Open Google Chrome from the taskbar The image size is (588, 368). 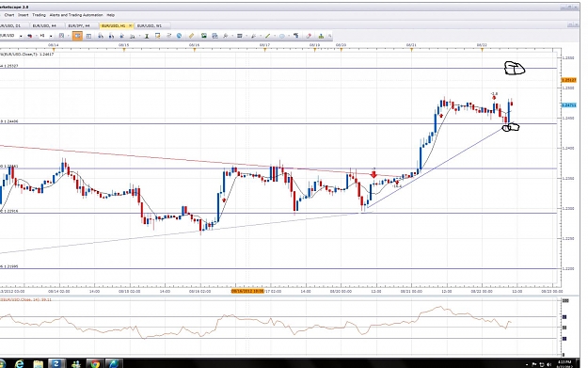pos(95,363)
